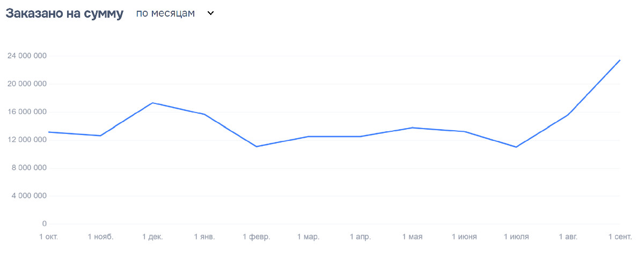Click the line dip above 1 июля

pos(516,147)
